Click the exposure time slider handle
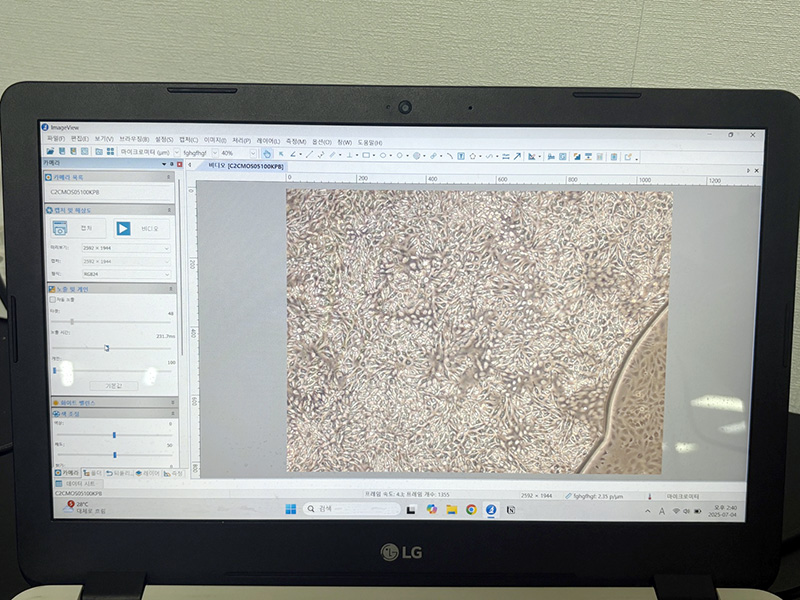Image resolution: width=800 pixels, height=600 pixels. 106,347
